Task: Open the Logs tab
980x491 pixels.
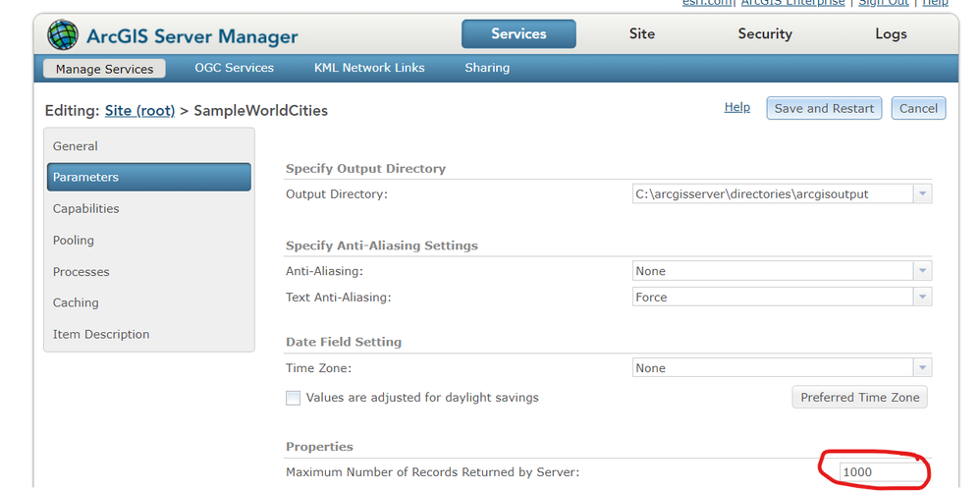Action: pos(891,33)
